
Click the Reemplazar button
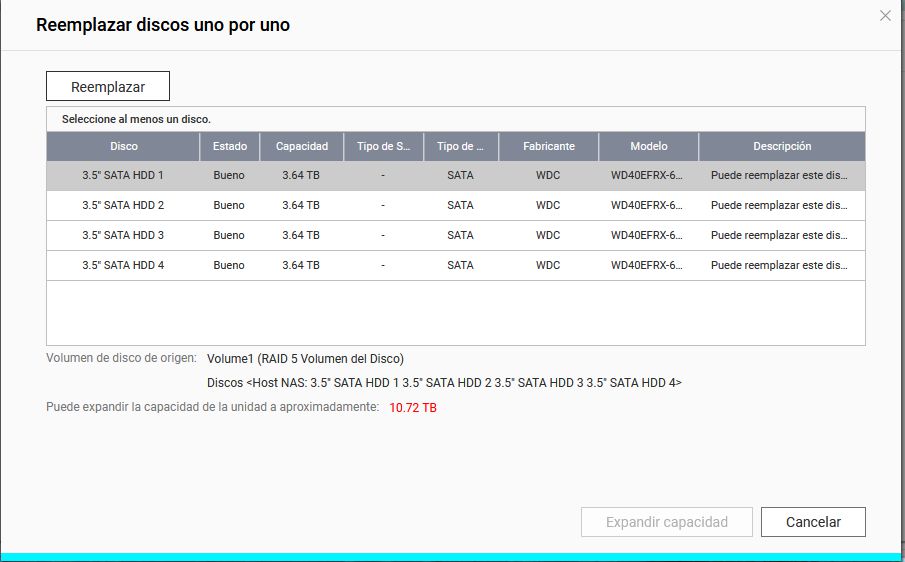pos(108,87)
